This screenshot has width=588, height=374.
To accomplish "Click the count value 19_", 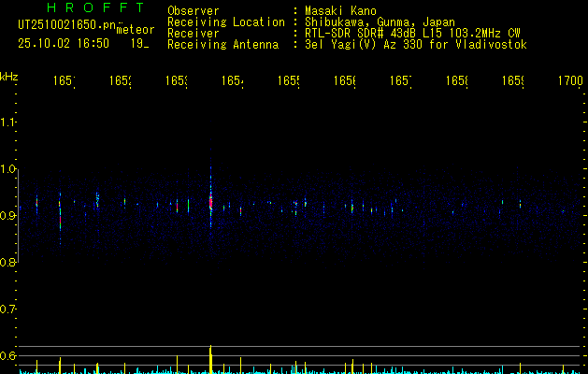I will pyautogui.click(x=140, y=43).
